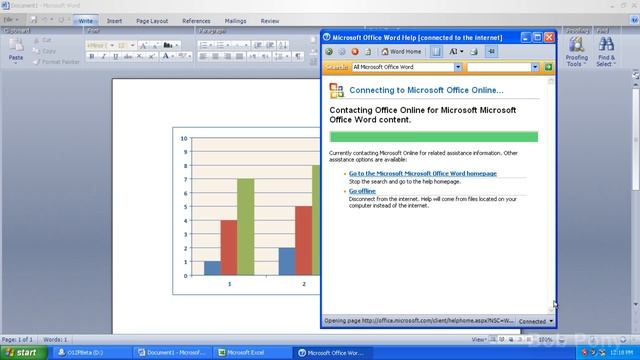Viewport: 640px width, 360px height.
Task: Toggle the Show/Hide paragraph marks icon
Action: (298, 56)
